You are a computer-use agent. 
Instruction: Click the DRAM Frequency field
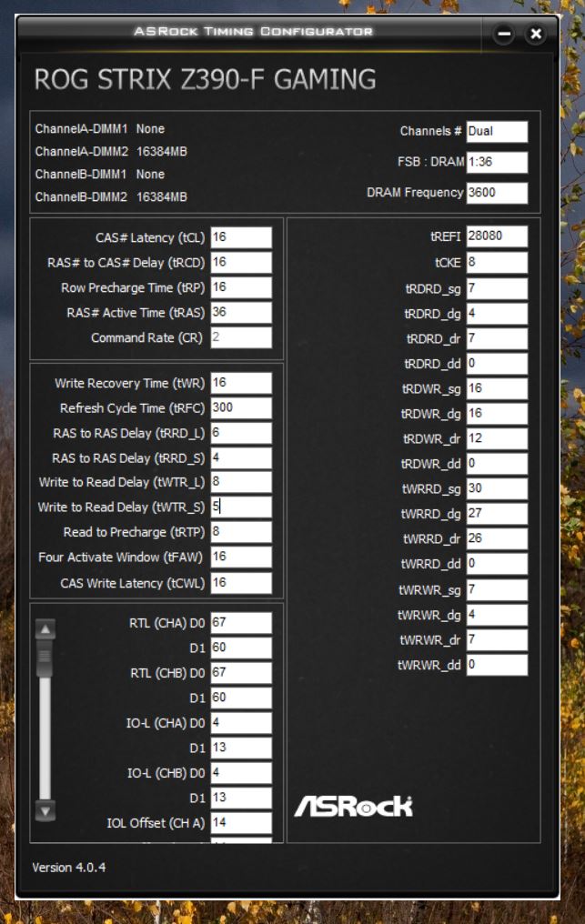pos(497,193)
